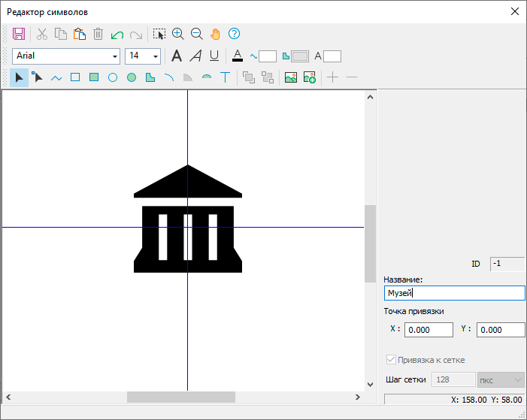Pick the line color swatch

coord(268,56)
